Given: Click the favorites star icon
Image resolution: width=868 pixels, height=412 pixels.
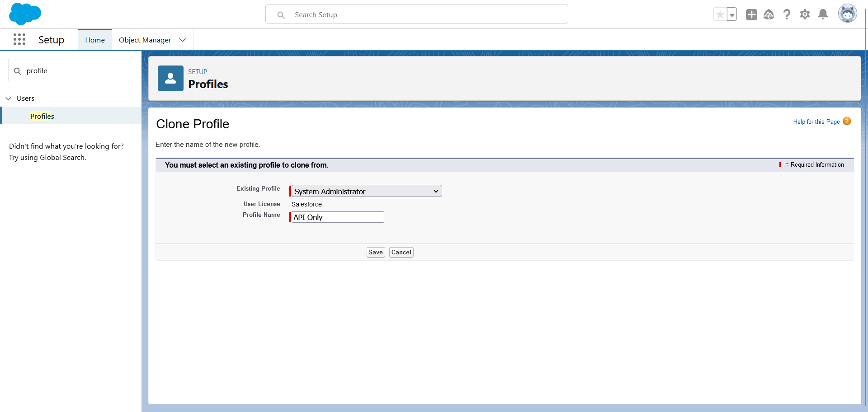Looking at the screenshot, I should [720, 14].
